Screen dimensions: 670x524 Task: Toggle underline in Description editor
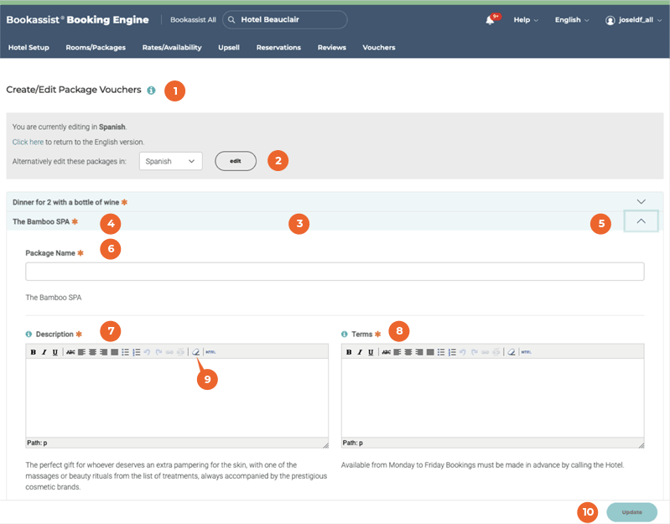(x=55, y=352)
